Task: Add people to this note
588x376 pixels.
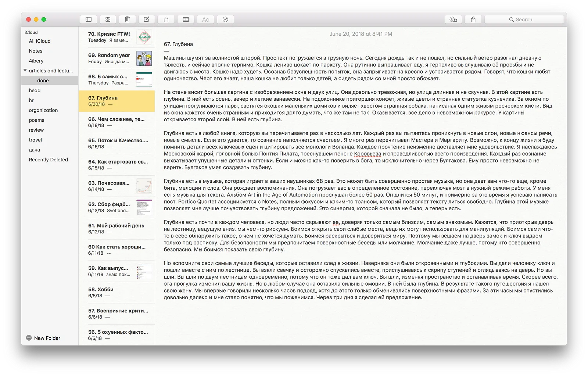Action: [453, 19]
